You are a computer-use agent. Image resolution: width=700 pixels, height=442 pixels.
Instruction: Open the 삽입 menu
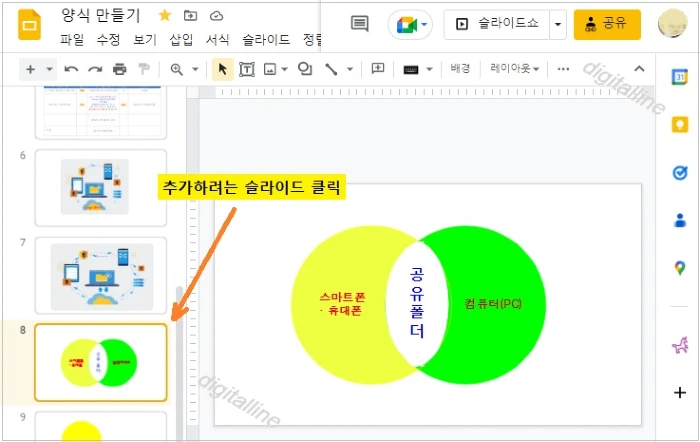(x=181, y=40)
